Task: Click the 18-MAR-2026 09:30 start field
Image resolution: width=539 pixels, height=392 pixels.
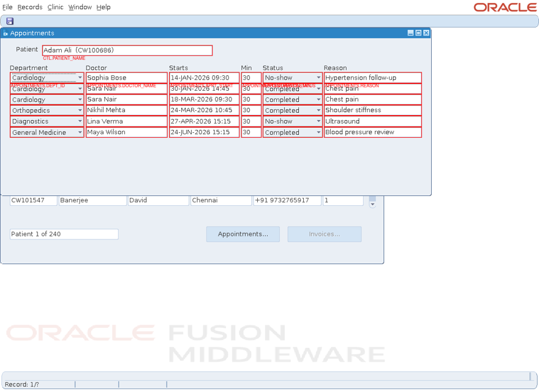Action: (x=204, y=99)
